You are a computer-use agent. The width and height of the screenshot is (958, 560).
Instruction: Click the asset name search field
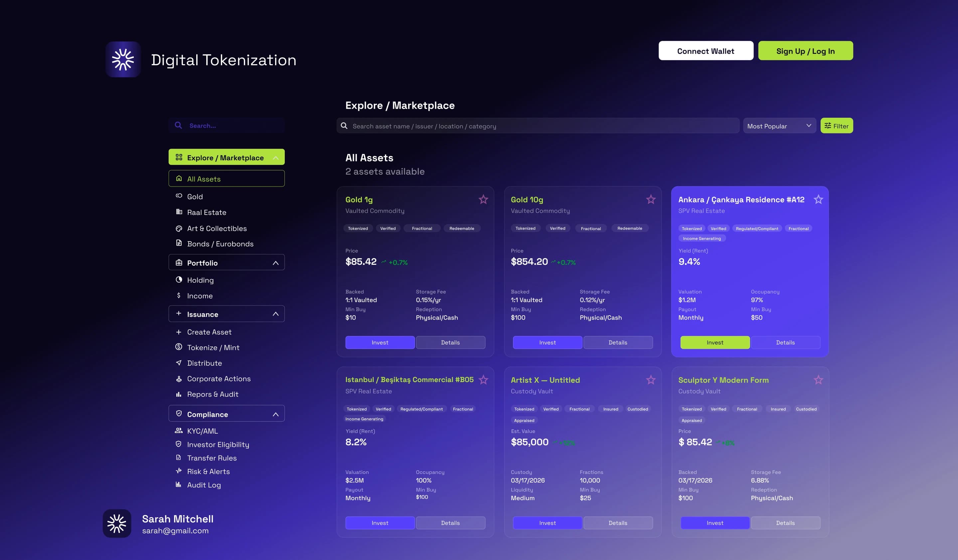tap(538, 126)
